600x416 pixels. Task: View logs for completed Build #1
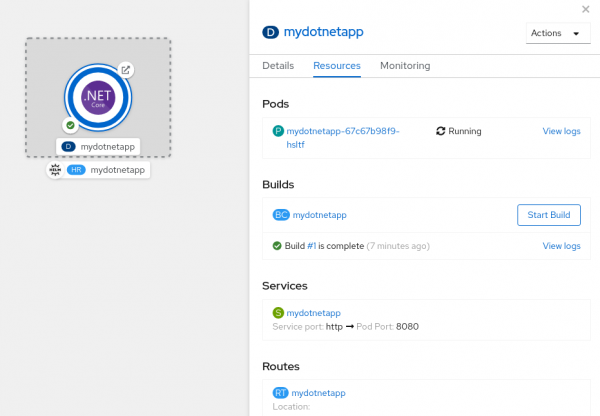tap(561, 246)
